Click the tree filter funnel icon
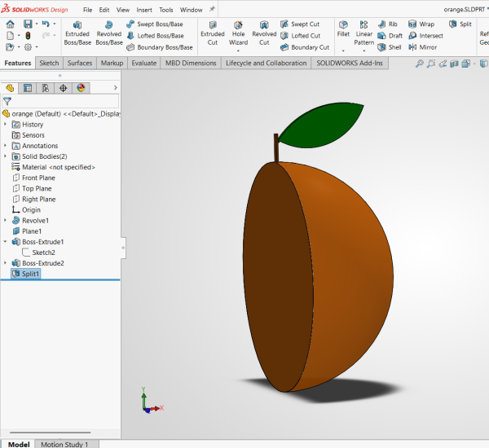Screen dimensions: 489x448 (7, 101)
